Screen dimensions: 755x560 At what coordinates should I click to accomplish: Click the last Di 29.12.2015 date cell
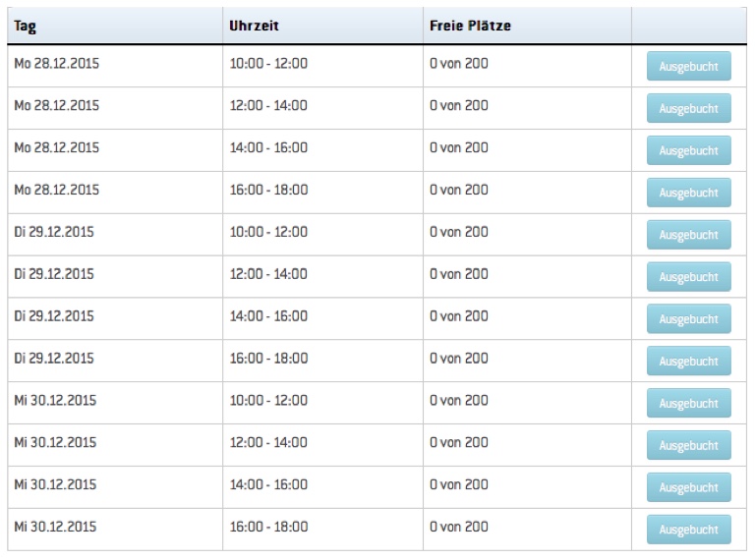click(x=54, y=359)
